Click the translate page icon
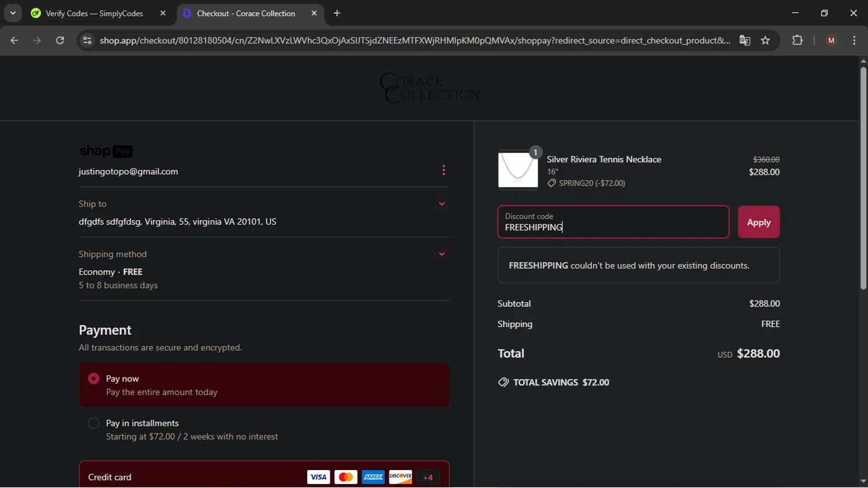Viewport: 868px width, 488px height. pos(745,41)
